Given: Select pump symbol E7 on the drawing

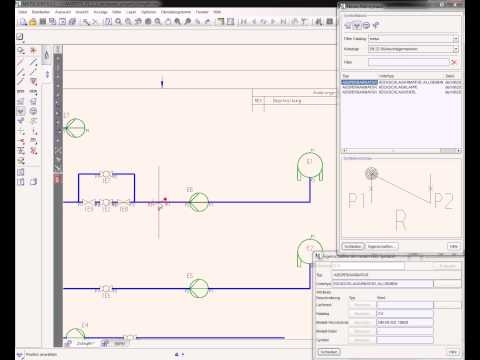Looking at the screenshot, I should (75, 128).
